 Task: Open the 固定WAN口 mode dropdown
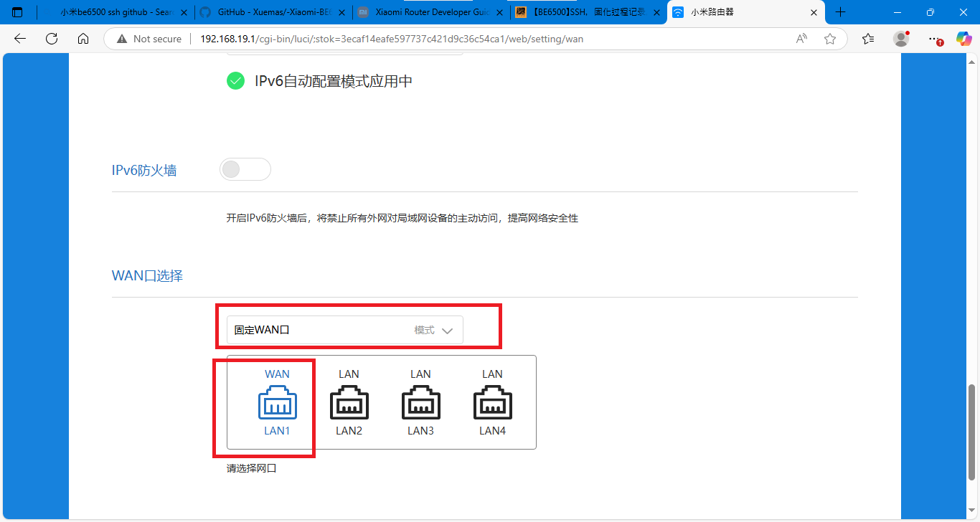click(345, 331)
